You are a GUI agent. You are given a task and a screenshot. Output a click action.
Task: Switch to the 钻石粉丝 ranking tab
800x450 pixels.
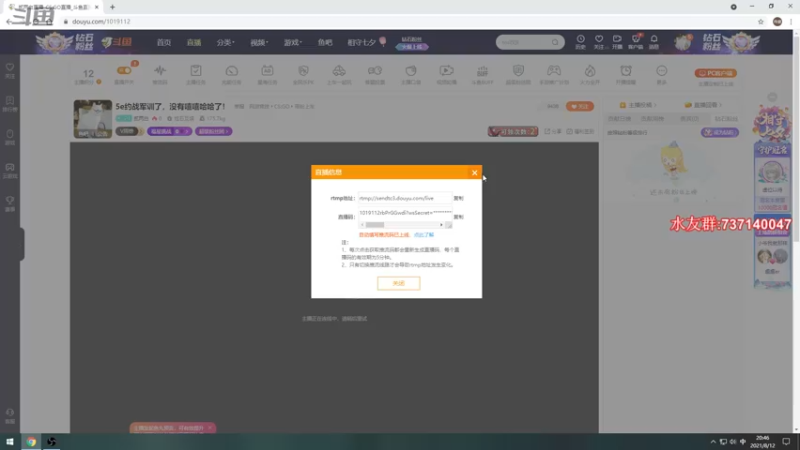[726, 118]
